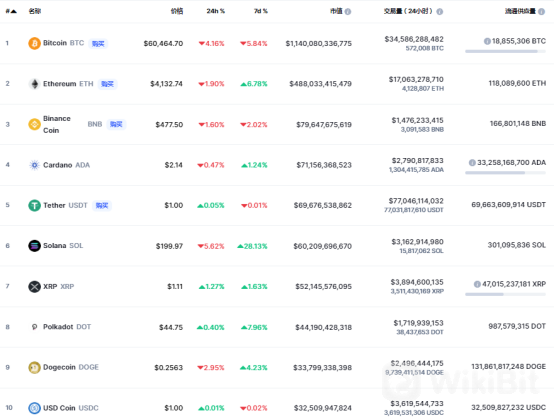Sort by market cap column header
The width and height of the screenshot is (554, 418).
coord(336,11)
